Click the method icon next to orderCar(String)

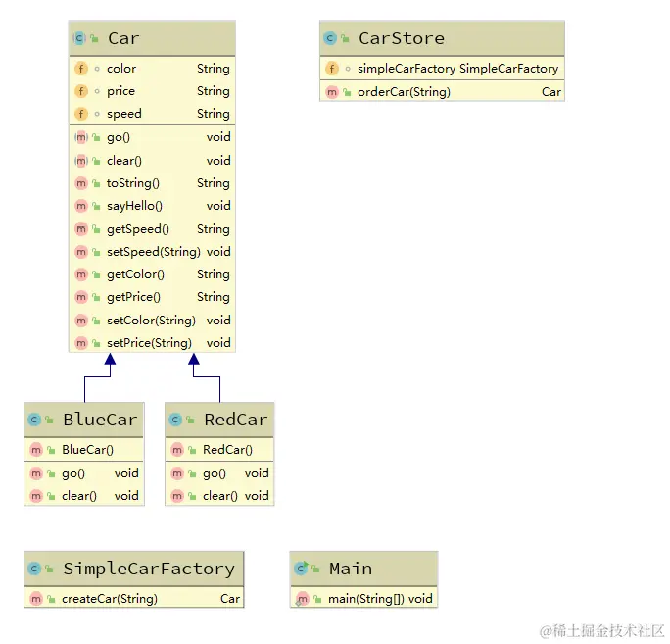click(332, 92)
